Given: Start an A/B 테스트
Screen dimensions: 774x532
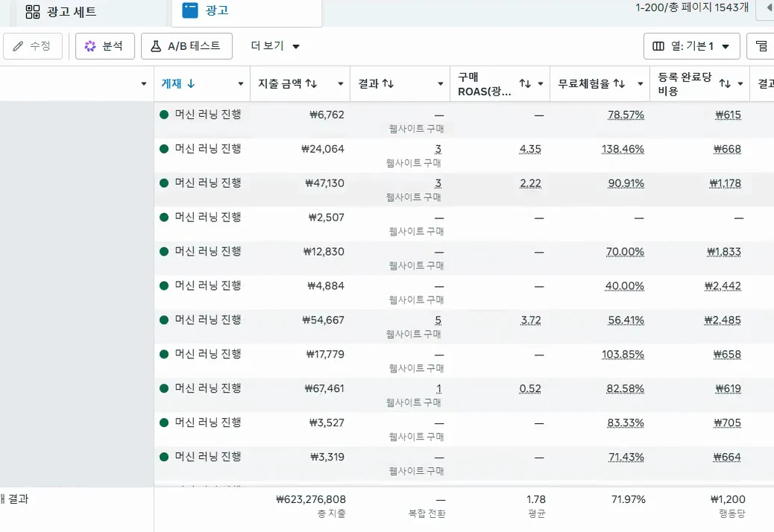Looking at the screenshot, I should [186, 46].
